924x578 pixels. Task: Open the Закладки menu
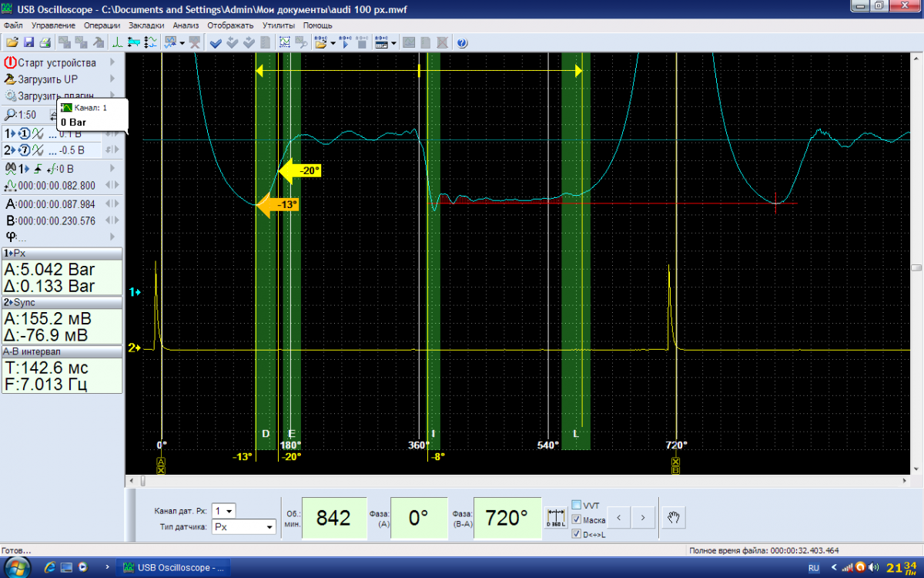tap(146, 25)
